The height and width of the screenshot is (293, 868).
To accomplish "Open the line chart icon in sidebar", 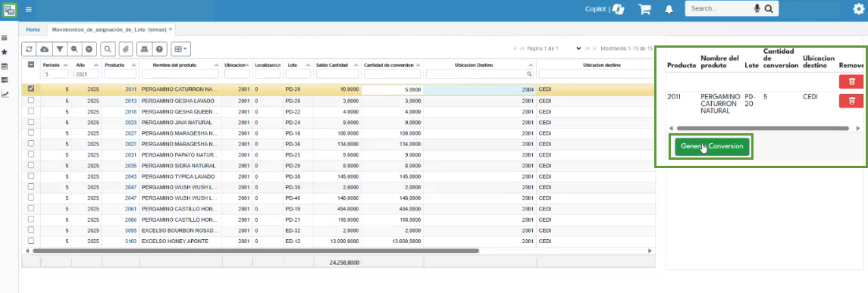I will [5, 95].
